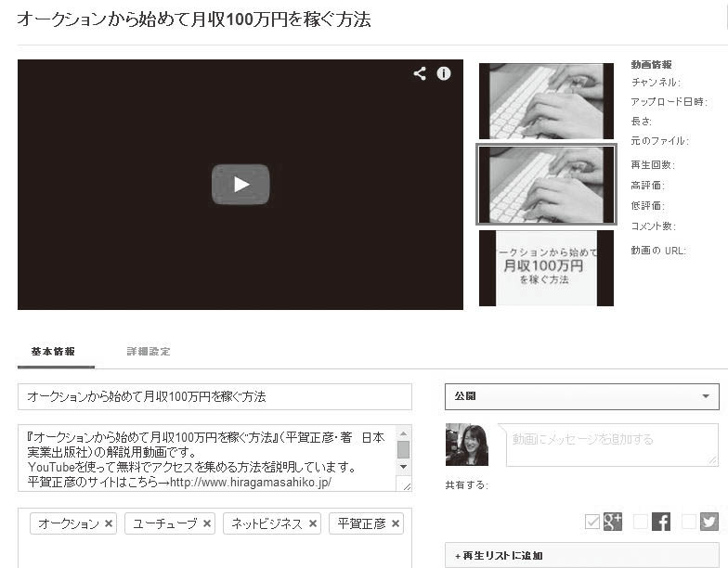Remove the 平賀正彦 tag
728x568 pixels.
396,523
